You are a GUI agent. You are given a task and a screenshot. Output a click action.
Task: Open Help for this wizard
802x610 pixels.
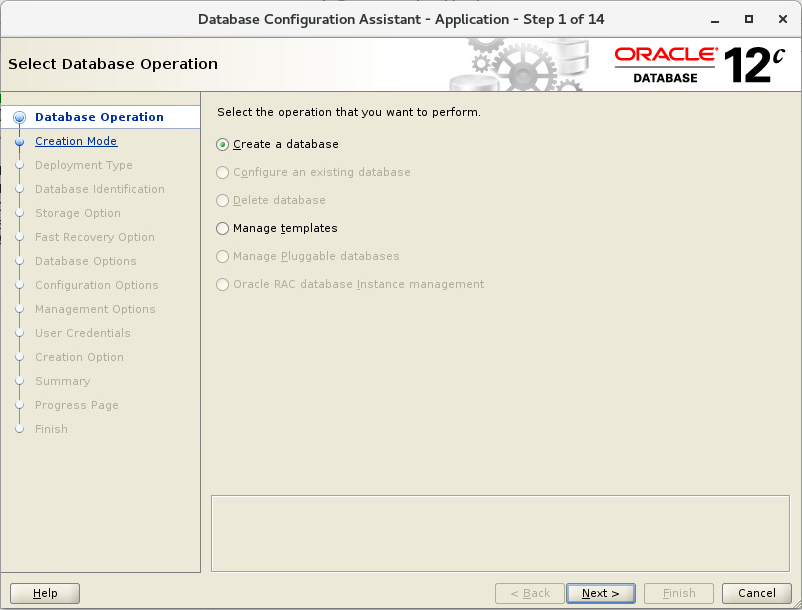point(45,593)
